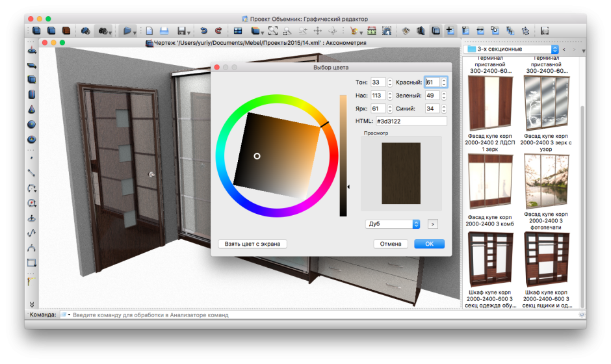Screen dimensions: 611x364
Task: Click the new document icon
Action: point(149,31)
